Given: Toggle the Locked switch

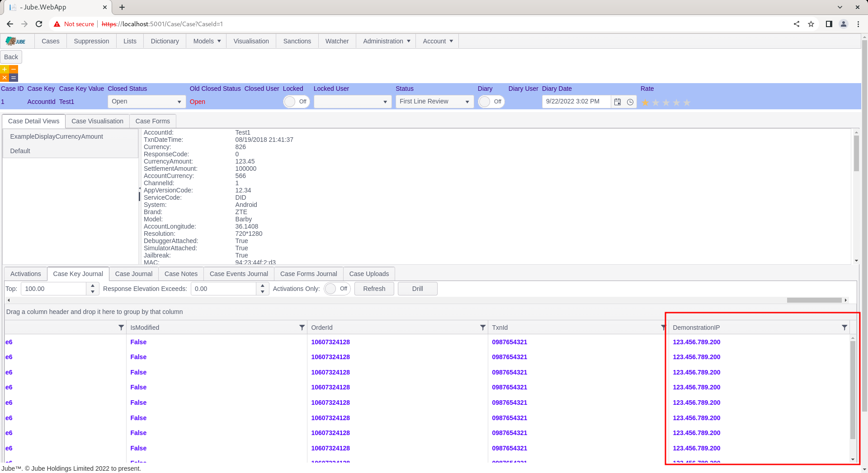Looking at the screenshot, I should click(296, 102).
